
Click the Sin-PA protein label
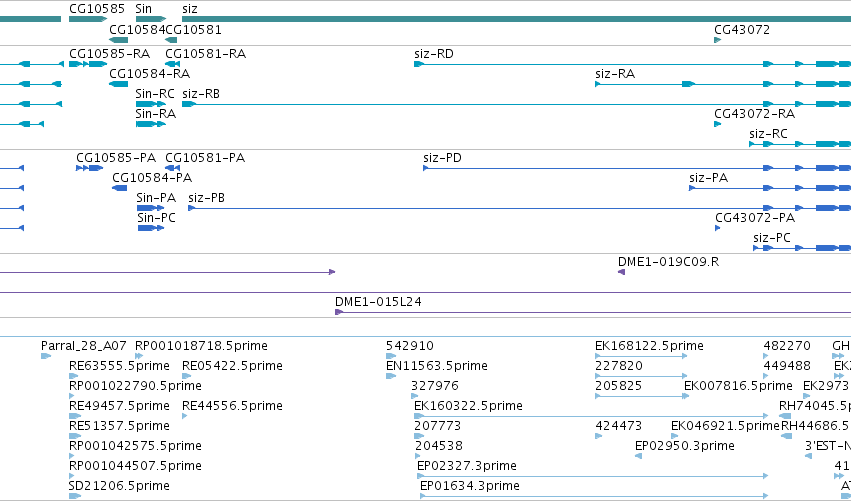(x=156, y=198)
